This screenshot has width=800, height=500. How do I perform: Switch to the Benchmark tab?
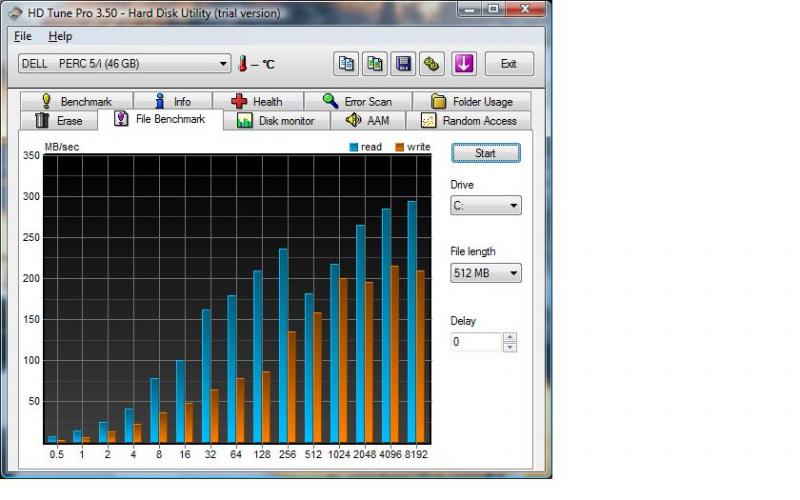coord(77,101)
